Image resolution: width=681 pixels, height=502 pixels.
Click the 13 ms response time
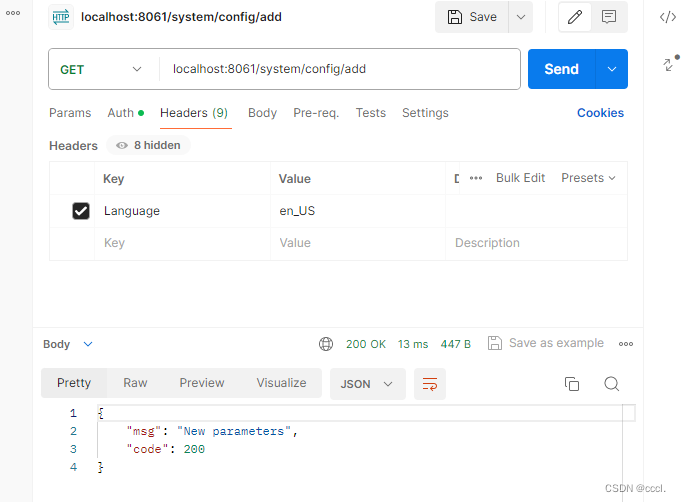pyautogui.click(x=413, y=344)
